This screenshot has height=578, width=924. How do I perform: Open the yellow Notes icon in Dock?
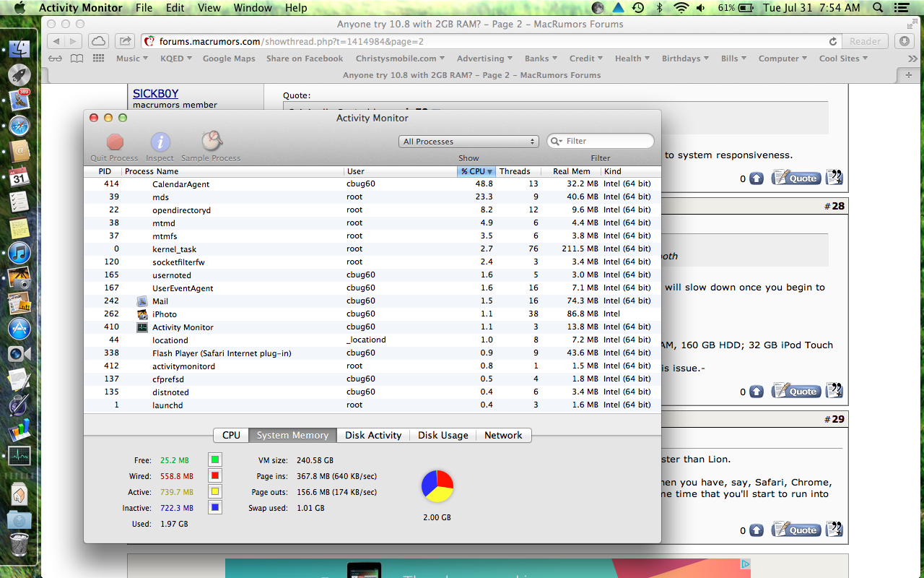pyautogui.click(x=19, y=227)
